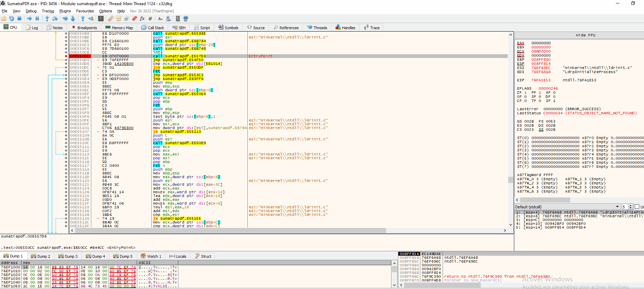The height and width of the screenshot is (289, 644).
Task: Toggle breakpoint bullet at address 00E55126
Action: (x=66, y=192)
